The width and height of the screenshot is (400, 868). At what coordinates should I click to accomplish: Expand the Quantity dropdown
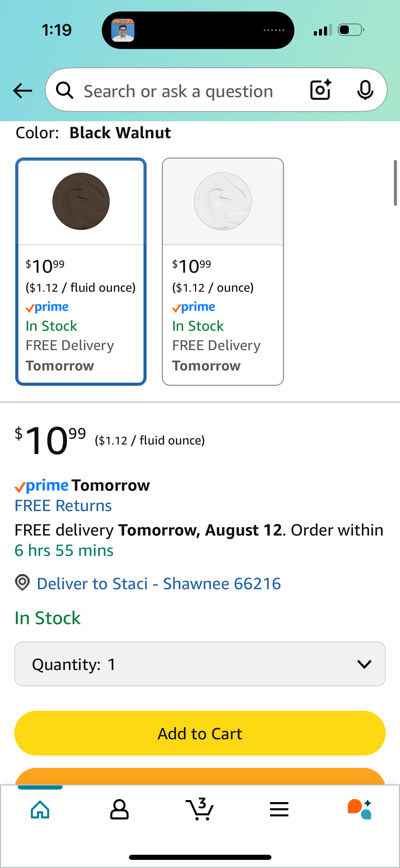click(x=200, y=664)
